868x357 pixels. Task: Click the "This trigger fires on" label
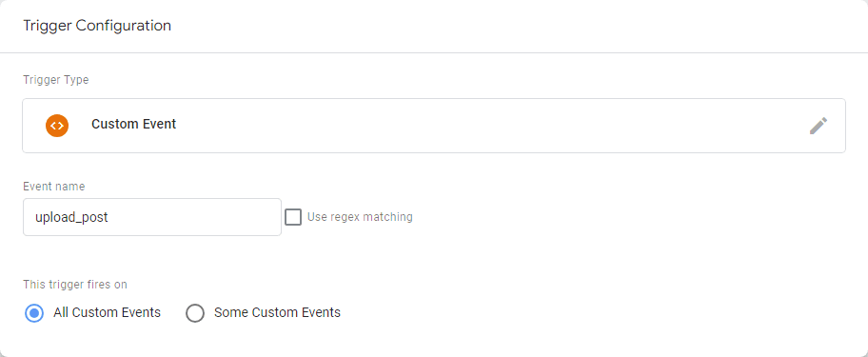coord(75,285)
